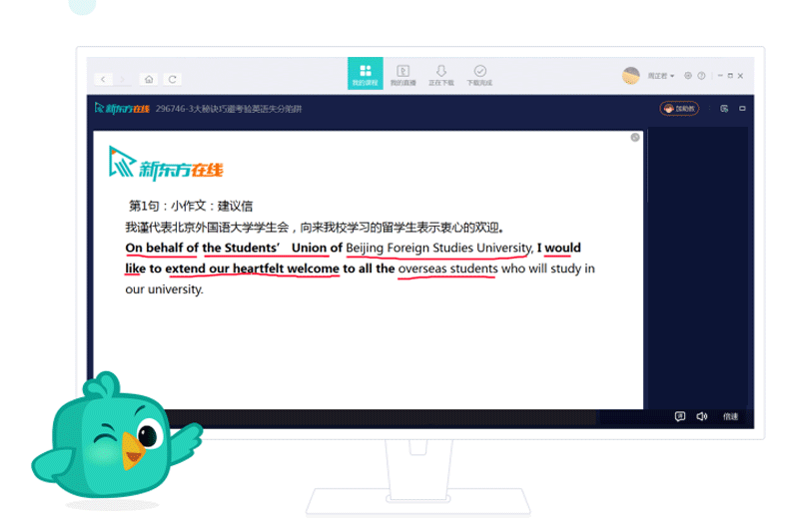
Task: Click the 加助教 add assistant button
Action: coord(679,108)
